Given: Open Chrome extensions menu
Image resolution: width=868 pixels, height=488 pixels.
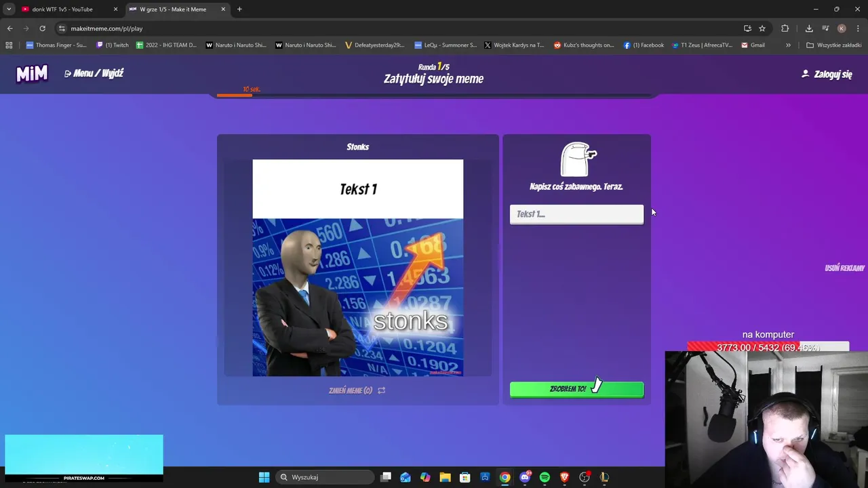Looking at the screenshot, I should (x=785, y=28).
